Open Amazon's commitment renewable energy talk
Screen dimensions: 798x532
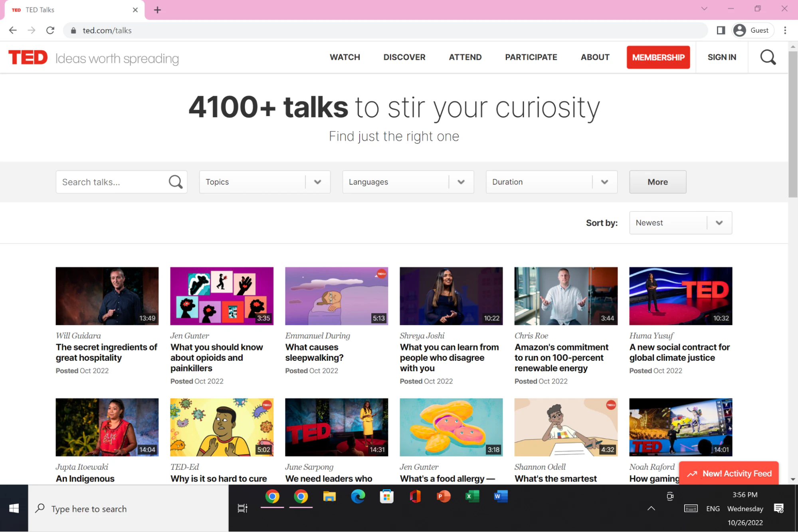pyautogui.click(x=561, y=358)
